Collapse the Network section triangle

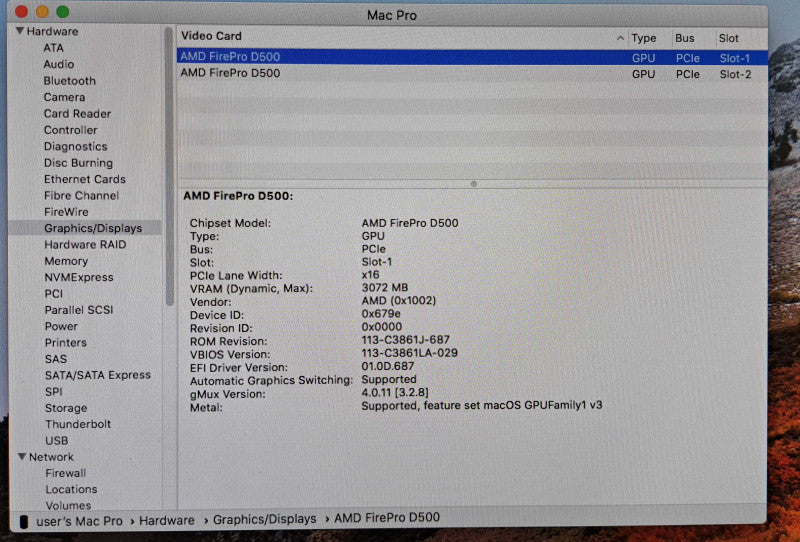(x=22, y=457)
